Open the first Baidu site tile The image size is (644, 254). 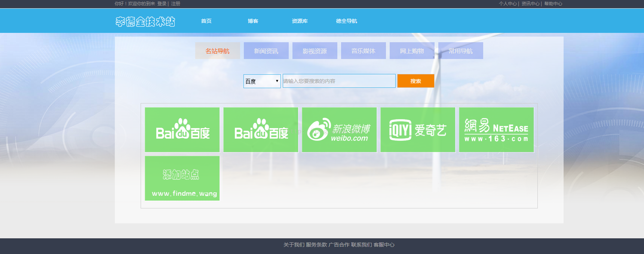point(182,130)
